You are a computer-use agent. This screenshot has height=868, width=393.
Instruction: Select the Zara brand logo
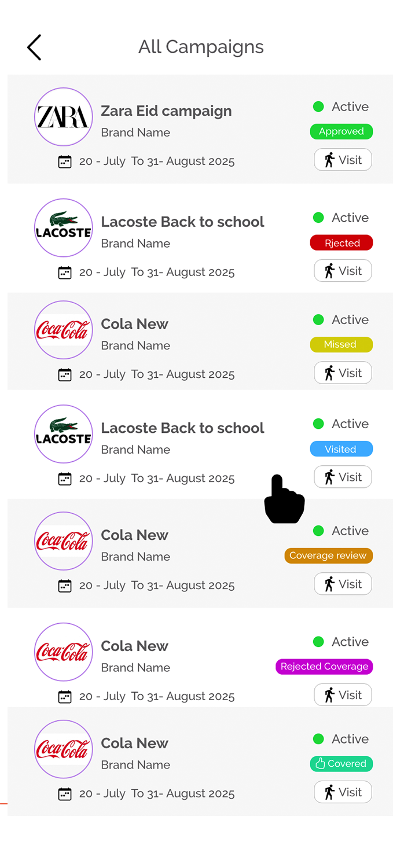pyautogui.click(x=64, y=117)
